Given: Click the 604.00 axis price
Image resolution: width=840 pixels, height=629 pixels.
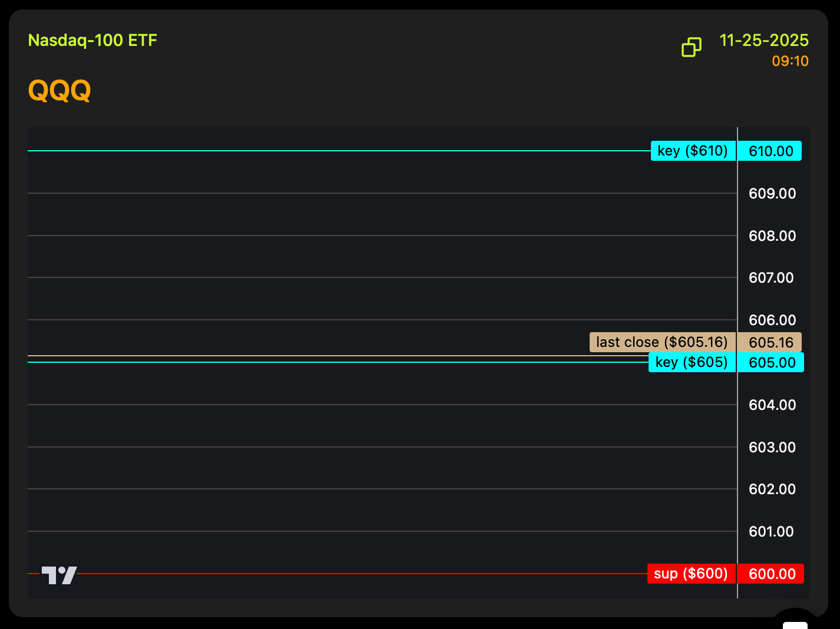Looking at the screenshot, I should pos(772,405).
